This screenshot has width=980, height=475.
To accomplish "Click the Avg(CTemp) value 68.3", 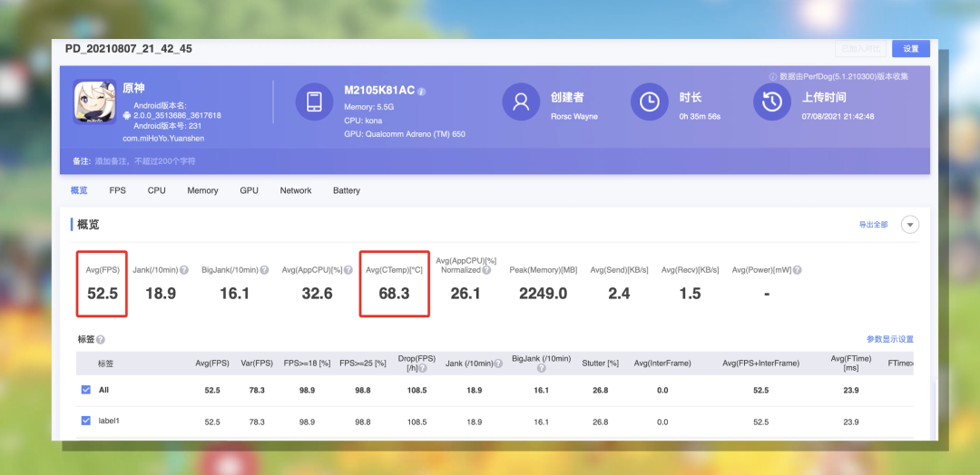I will tap(395, 293).
